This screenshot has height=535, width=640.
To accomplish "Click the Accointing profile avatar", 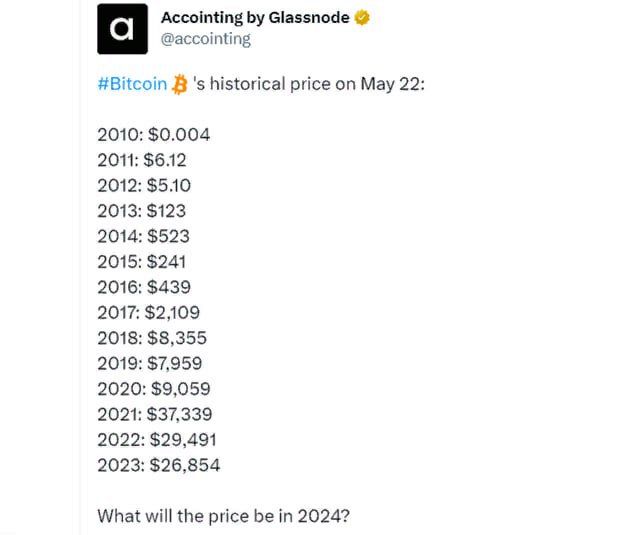I will [121, 28].
